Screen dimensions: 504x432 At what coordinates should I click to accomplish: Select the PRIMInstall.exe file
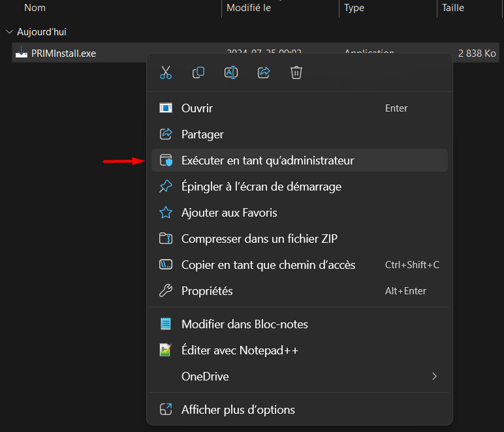pyautogui.click(x=63, y=54)
